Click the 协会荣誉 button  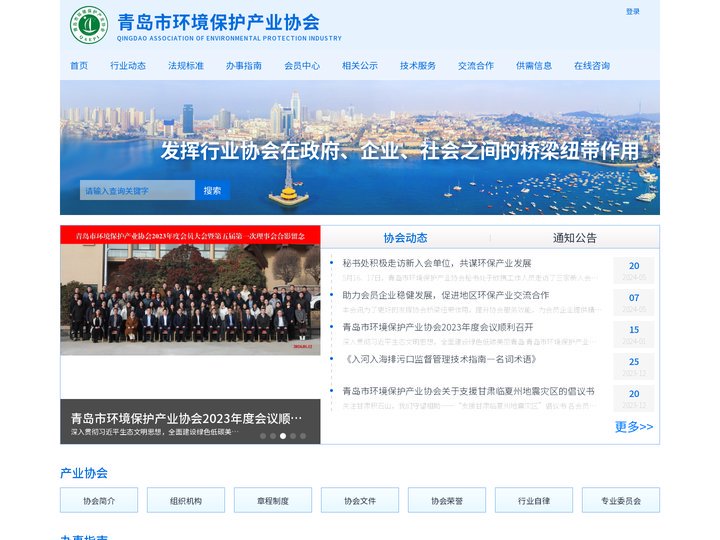447,500
